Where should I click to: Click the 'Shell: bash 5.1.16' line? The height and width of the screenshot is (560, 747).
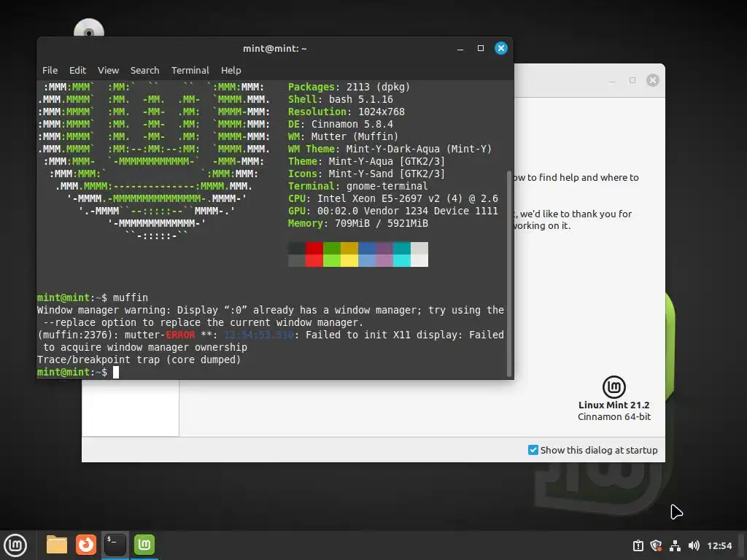point(341,99)
